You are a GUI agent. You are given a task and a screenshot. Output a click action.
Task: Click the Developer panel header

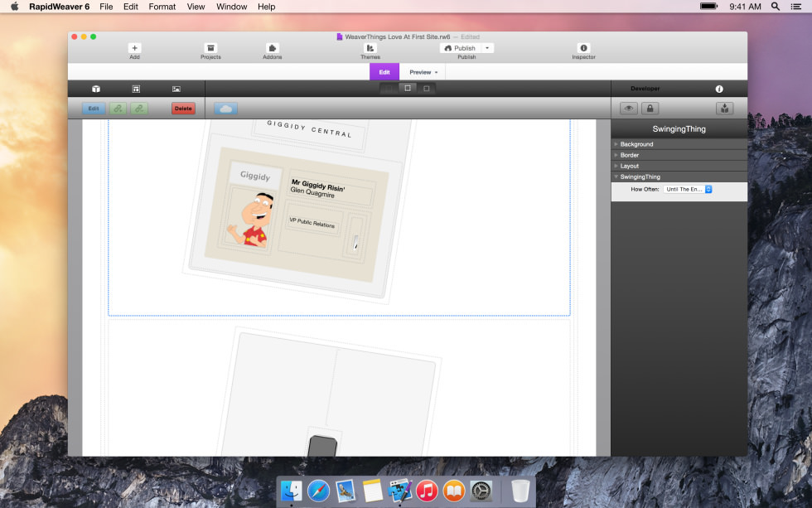(x=645, y=89)
